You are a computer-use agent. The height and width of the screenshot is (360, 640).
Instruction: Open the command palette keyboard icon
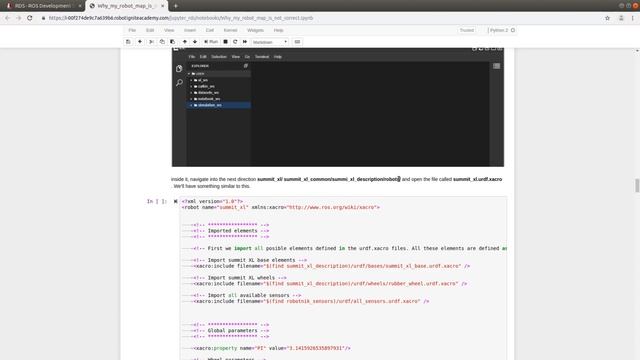coord(297,42)
